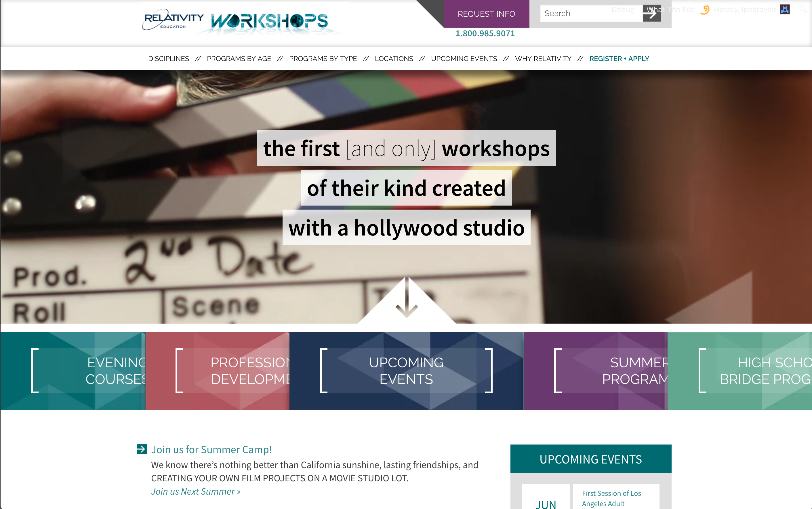Go to Locations in navigation
Screen dimensions: 812x509
click(x=394, y=58)
